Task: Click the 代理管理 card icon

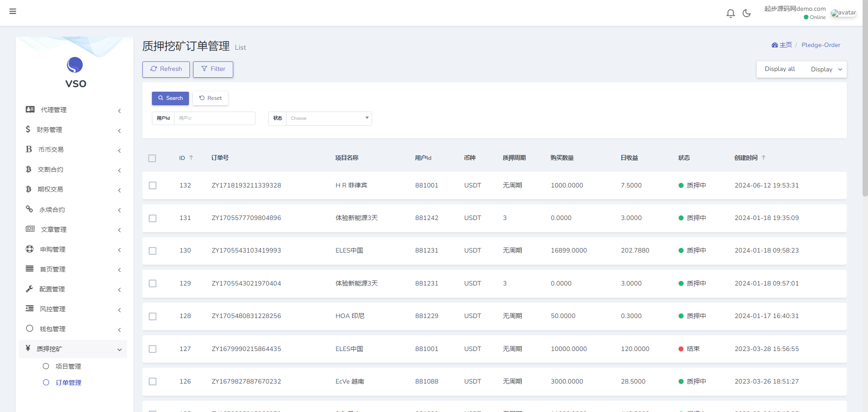Action: pyautogui.click(x=30, y=109)
